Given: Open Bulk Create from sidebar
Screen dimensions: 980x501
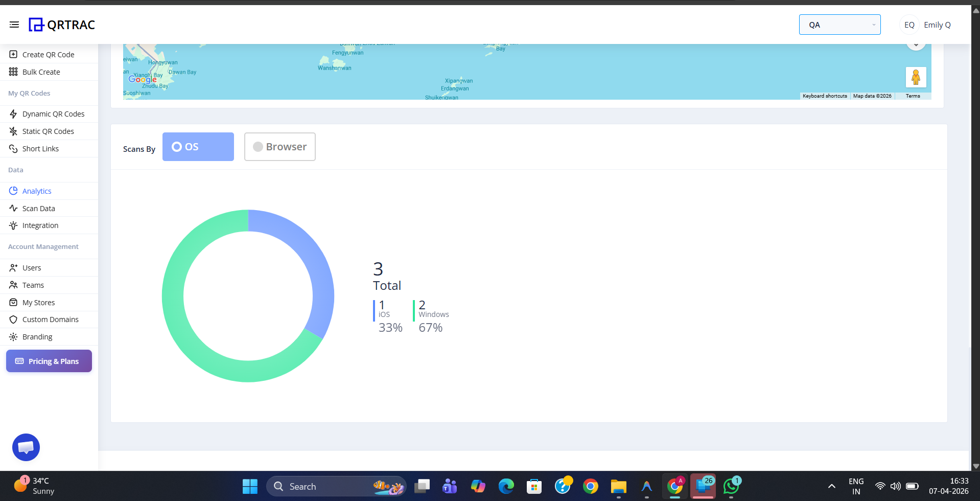Looking at the screenshot, I should (41, 72).
